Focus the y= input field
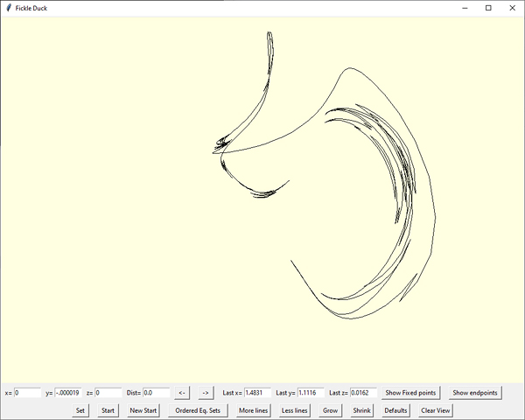The image size is (525, 420). click(x=68, y=393)
